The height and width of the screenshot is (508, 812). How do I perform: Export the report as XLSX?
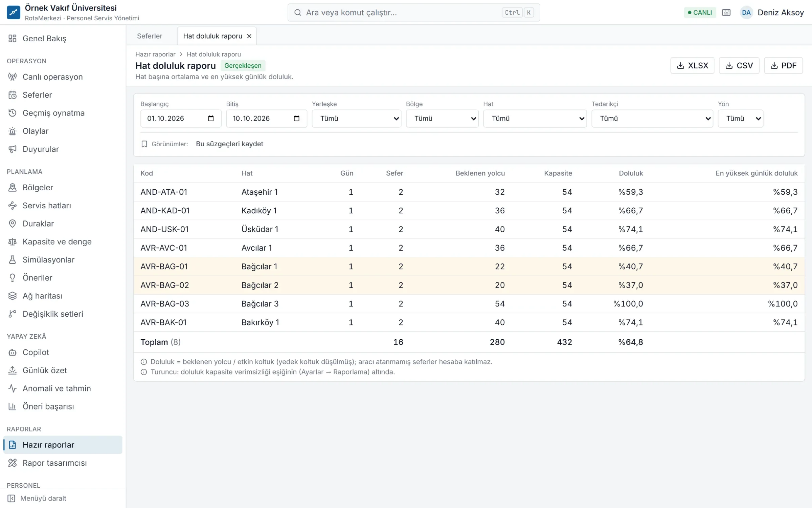tap(692, 65)
